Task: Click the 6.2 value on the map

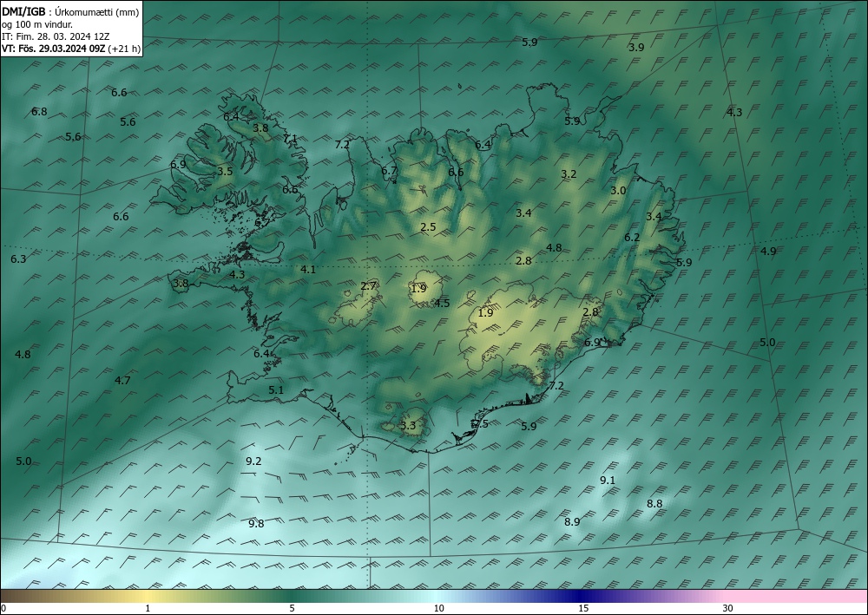Action: click(632, 238)
